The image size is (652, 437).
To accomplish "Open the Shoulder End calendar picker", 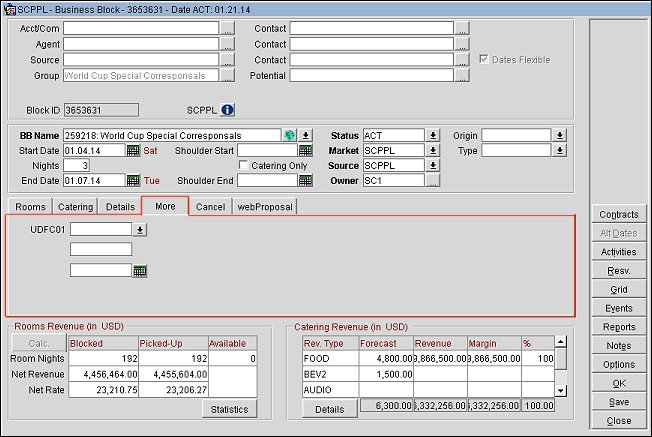I will tap(305, 181).
